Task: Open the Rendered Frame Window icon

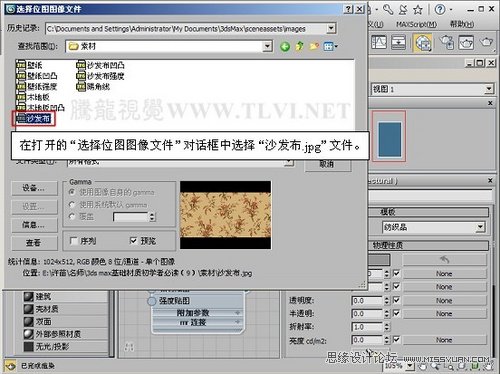Action: point(466,43)
